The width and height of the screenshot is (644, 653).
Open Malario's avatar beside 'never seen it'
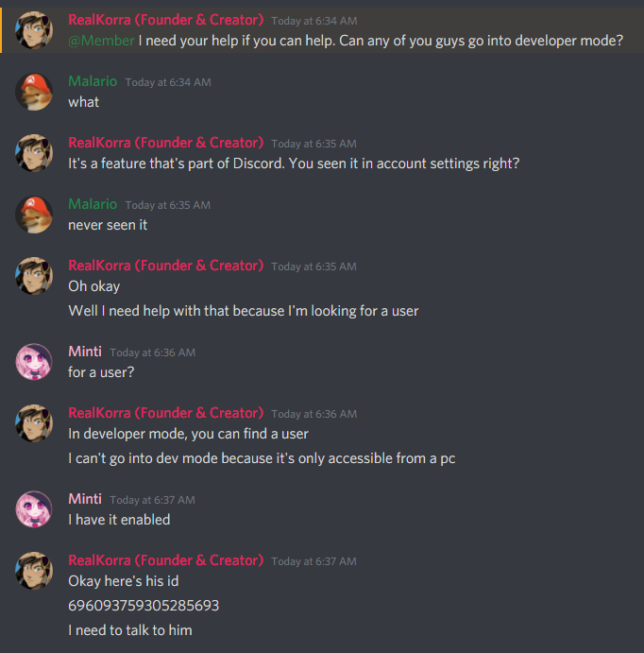tap(34, 215)
